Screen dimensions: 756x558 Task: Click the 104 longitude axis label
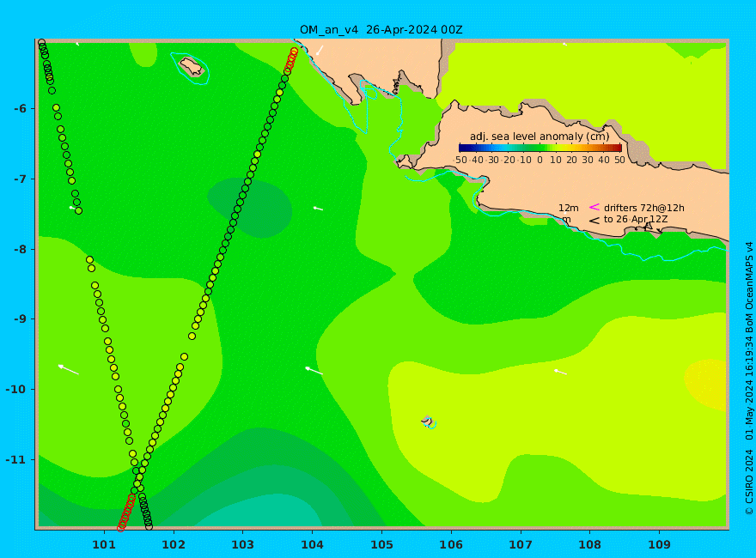coord(312,544)
